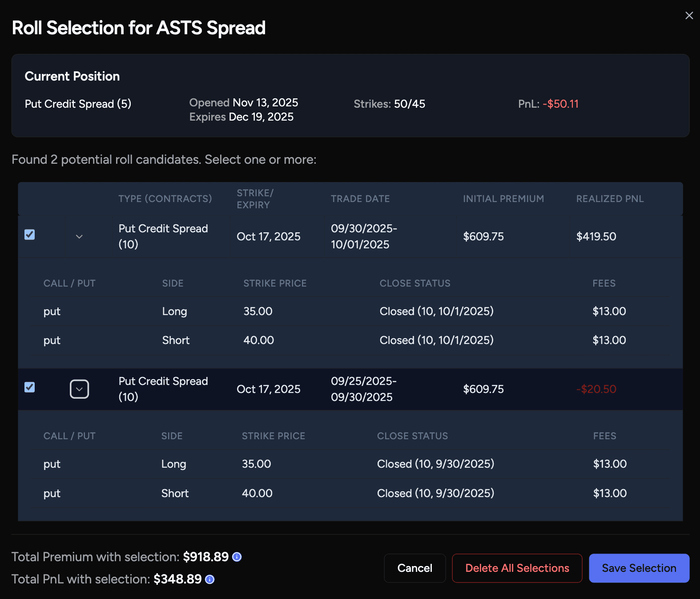Collapse the row with -$20.50 realized PnL
The height and width of the screenshot is (599, 700).
(79, 389)
